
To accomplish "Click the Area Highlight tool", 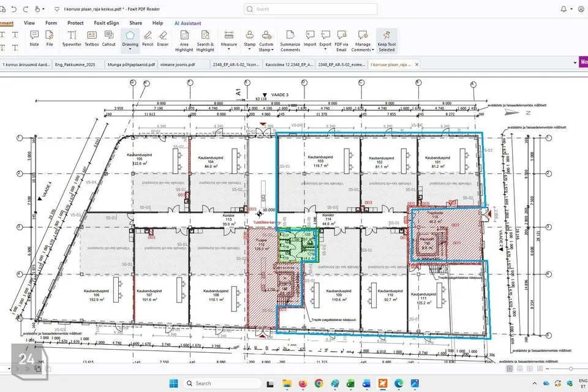I will click(184, 40).
